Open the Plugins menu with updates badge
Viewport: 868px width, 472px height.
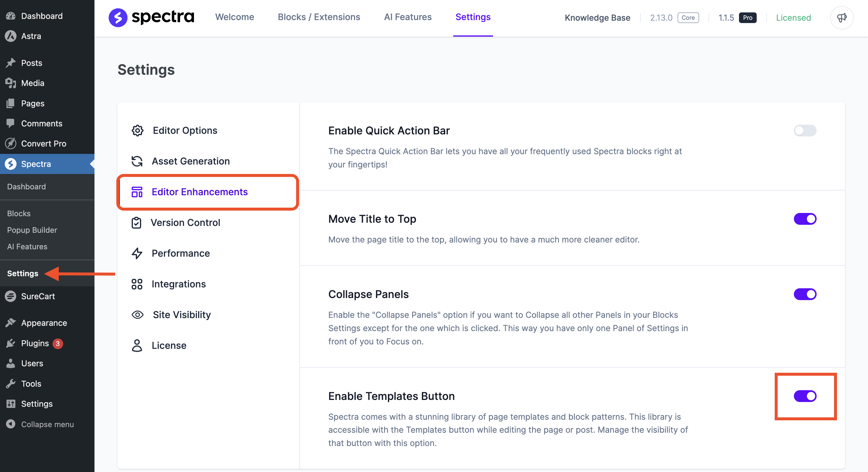35,343
